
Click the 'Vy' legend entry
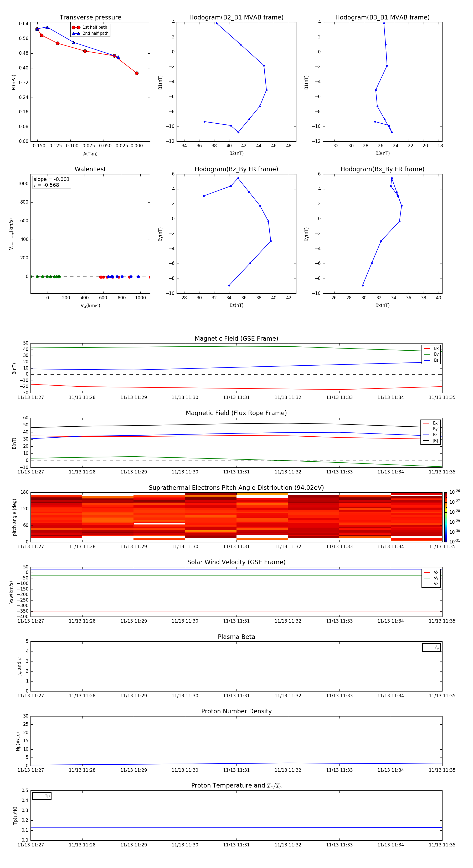(431, 578)
